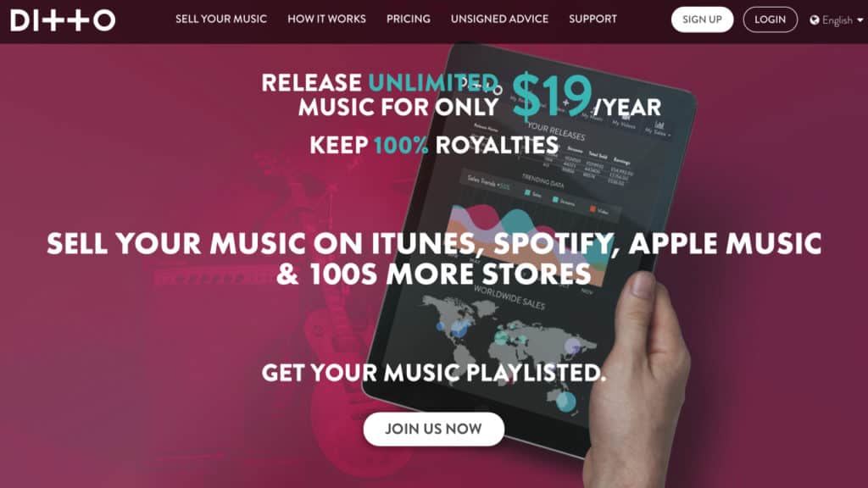Open the How It Works page
Screen dimensions: 868x488
point(326,19)
